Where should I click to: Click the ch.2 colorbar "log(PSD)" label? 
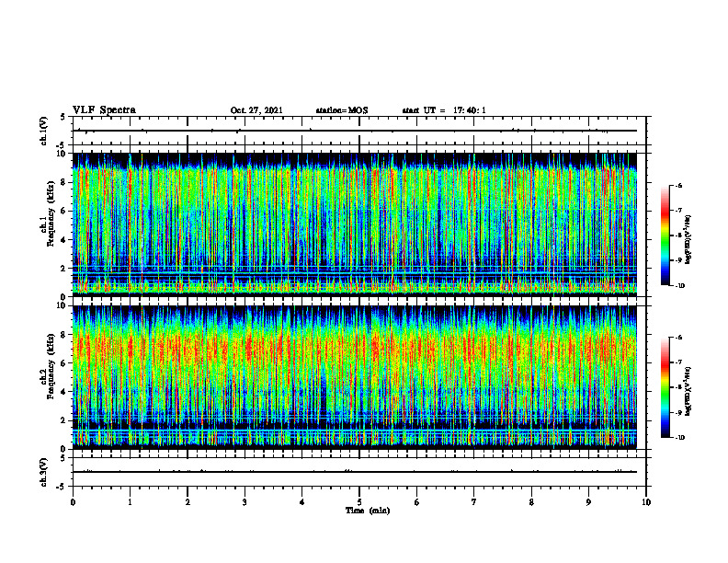point(688,391)
